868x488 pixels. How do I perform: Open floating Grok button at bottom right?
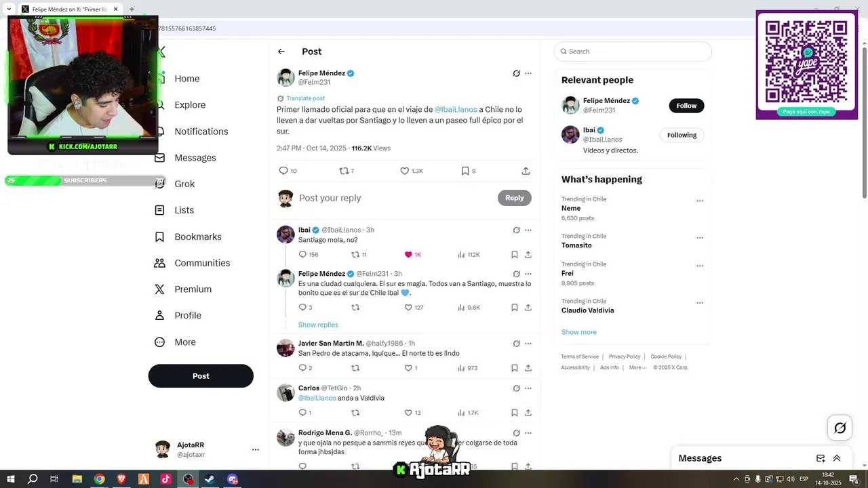click(840, 428)
